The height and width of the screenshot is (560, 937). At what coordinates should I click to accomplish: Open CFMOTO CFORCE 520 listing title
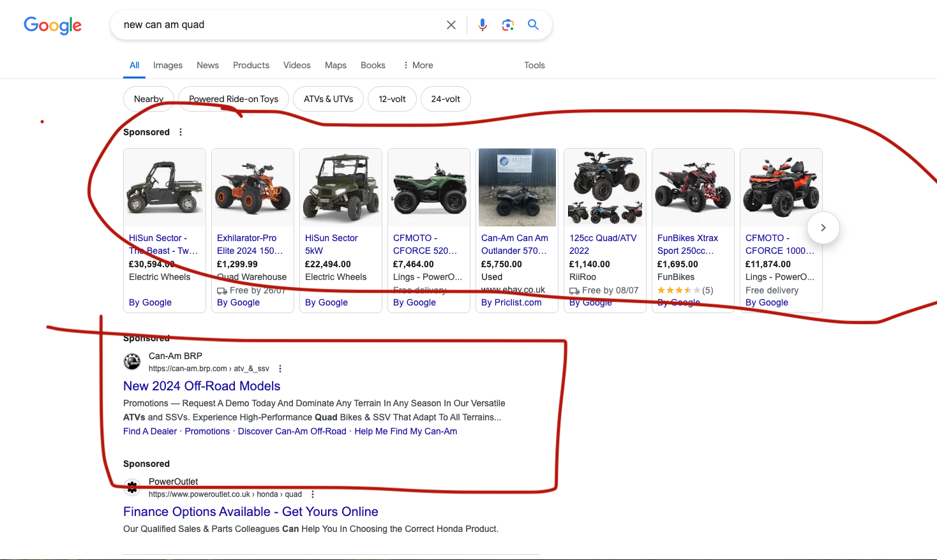tap(425, 244)
